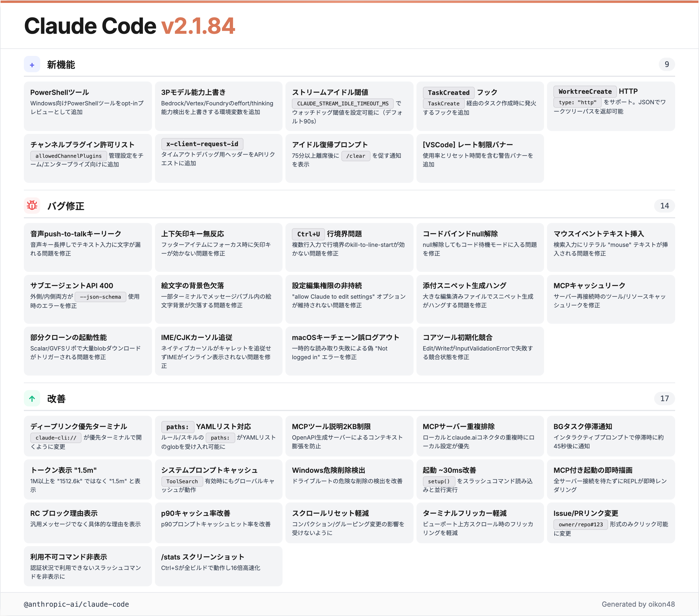Open the "MCPキャッシュリーク" card title
This screenshot has width=699, height=616.
coord(589,286)
